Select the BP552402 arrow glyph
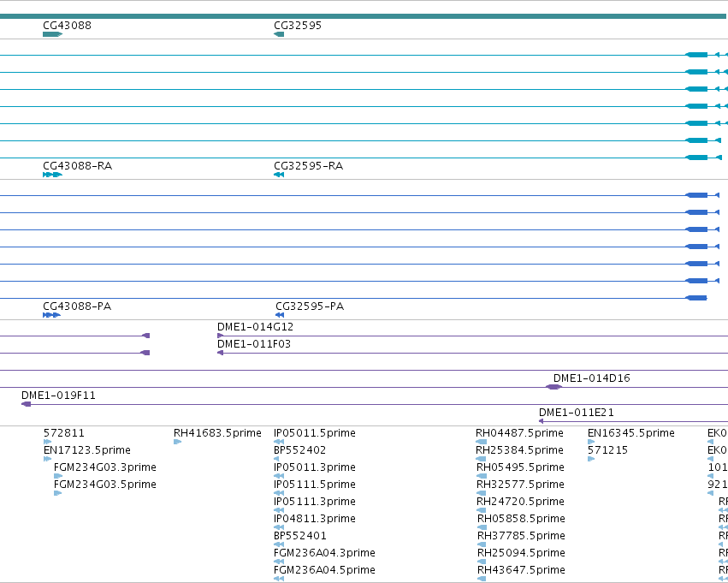 click(276, 459)
